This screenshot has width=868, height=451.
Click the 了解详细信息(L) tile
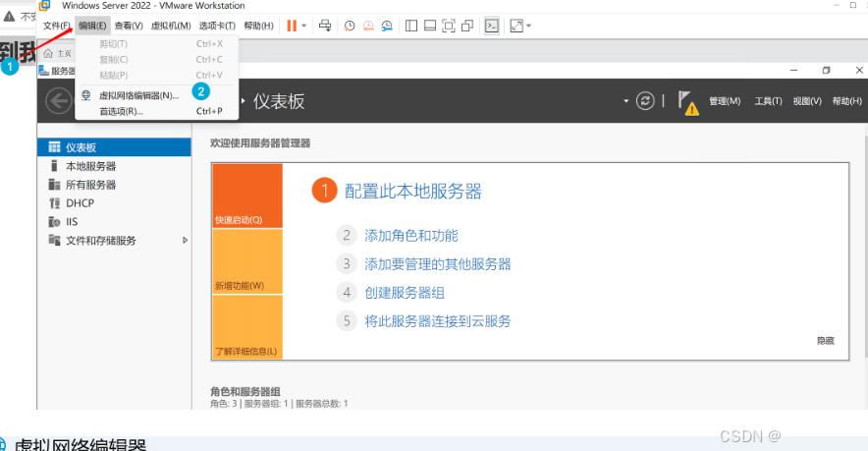[x=247, y=327]
